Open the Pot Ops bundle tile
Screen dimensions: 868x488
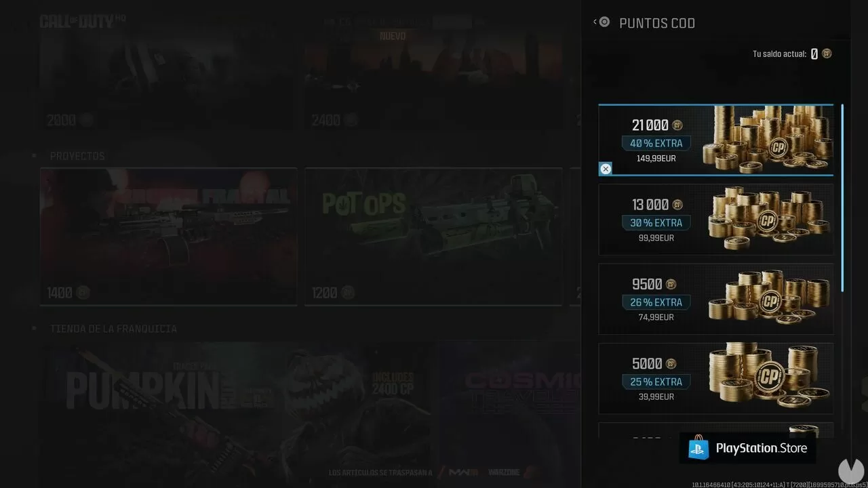[x=433, y=237]
